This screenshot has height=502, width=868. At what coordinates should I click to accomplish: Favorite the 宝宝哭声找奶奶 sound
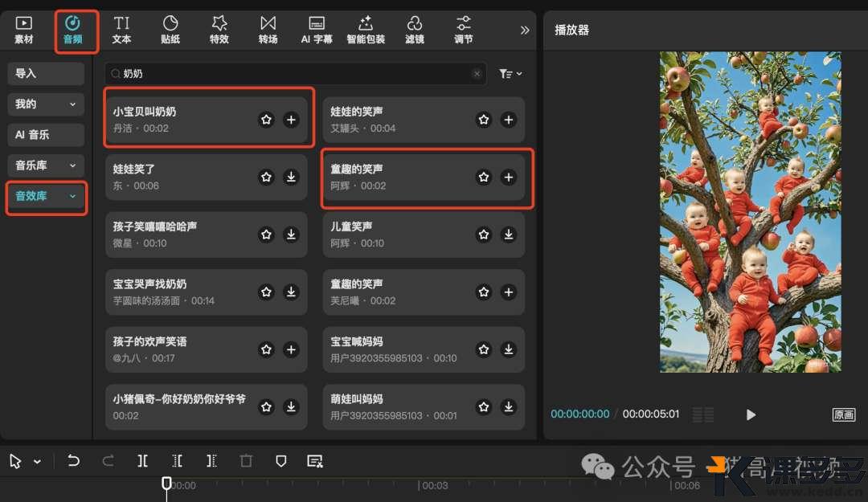266,292
